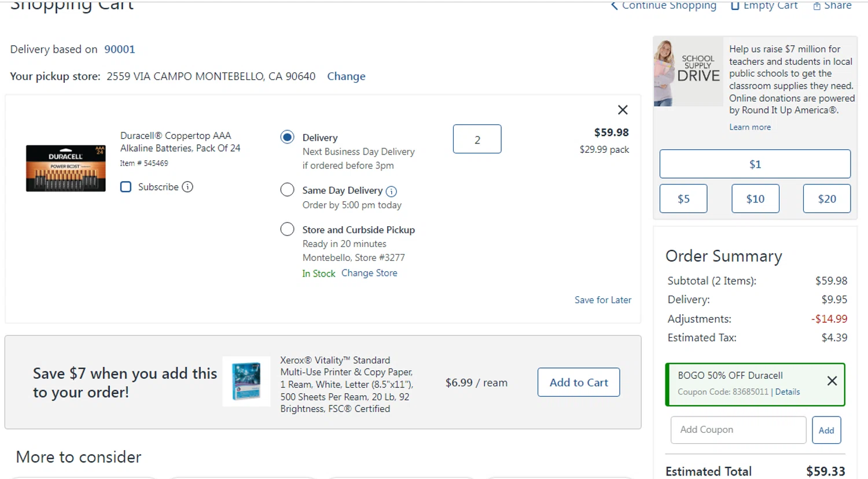Add Xerox paper to cart

[579, 382]
